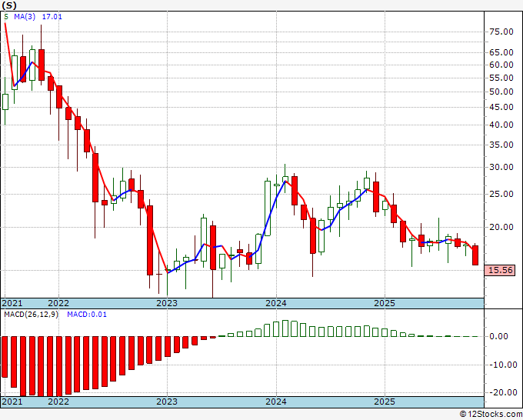Click the 40.00 price axis label

point(501,125)
